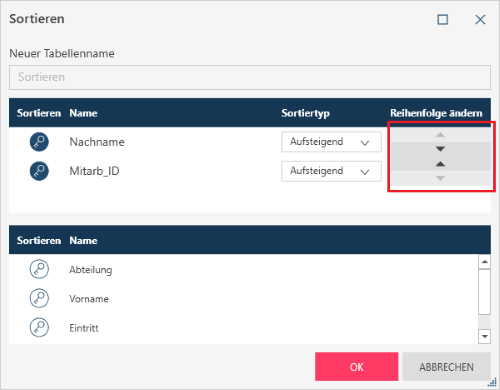This screenshot has height=390, width=500.
Task: Click scrollbar up arrow in field list
Action: click(484, 262)
